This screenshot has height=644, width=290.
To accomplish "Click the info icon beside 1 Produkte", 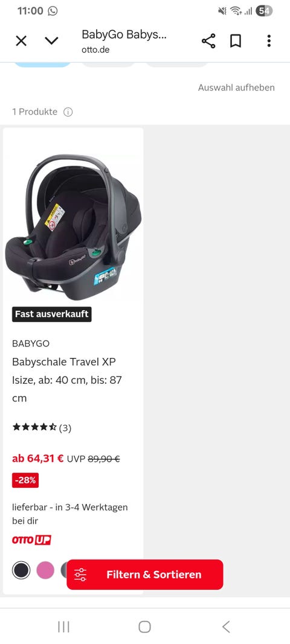I will click(x=68, y=112).
